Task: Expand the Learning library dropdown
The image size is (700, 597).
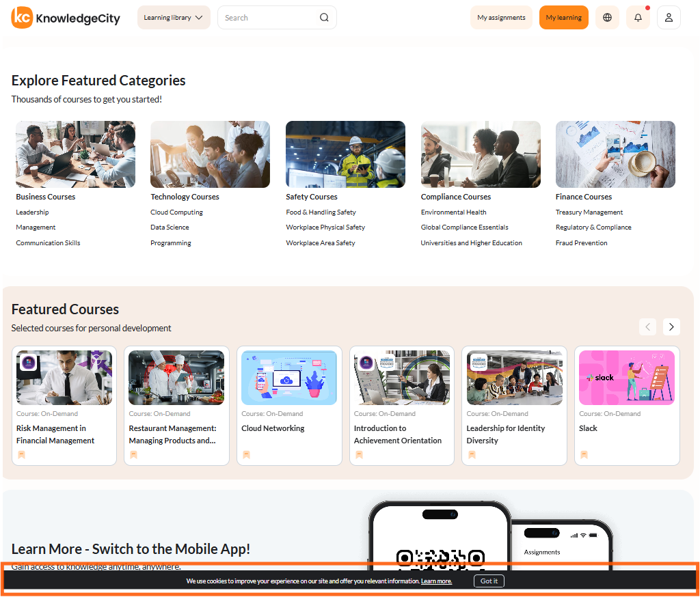Action: pos(174,17)
